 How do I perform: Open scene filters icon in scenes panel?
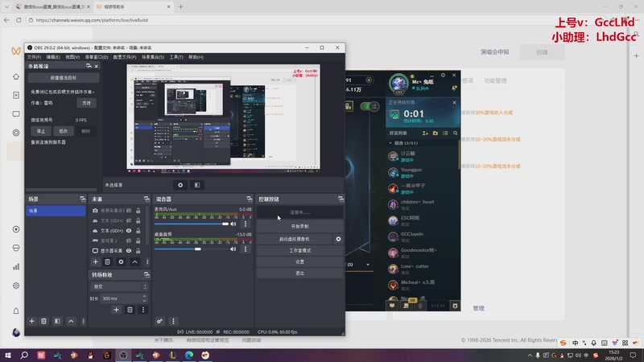pyautogui.click(x=57, y=321)
